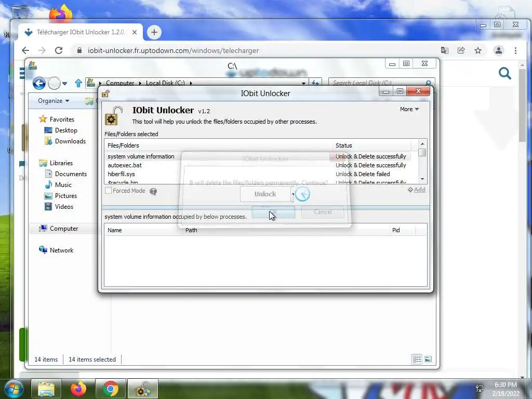Screen dimensions: 532x399
Task: Click the Chrome forward arrow
Action: tap(42, 50)
